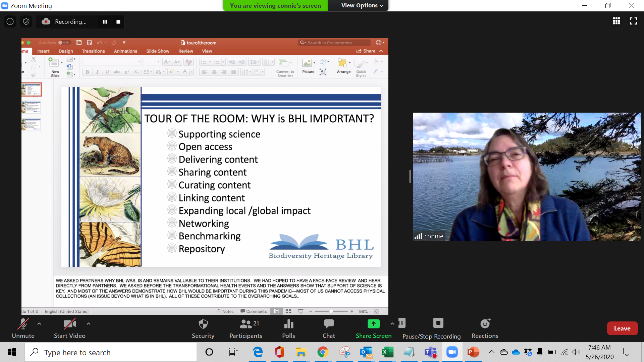Click the center alignment icon

click(214, 72)
